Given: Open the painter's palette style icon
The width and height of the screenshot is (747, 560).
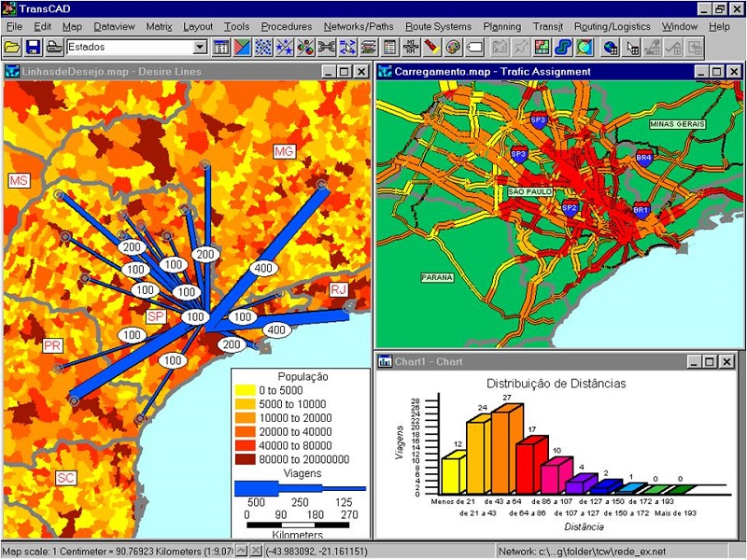Looking at the screenshot, I should (x=453, y=48).
